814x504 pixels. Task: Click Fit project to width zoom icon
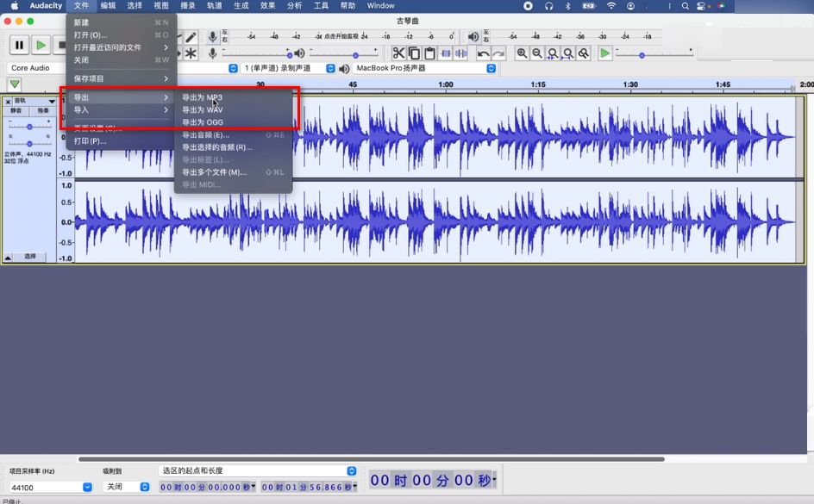[x=568, y=53]
